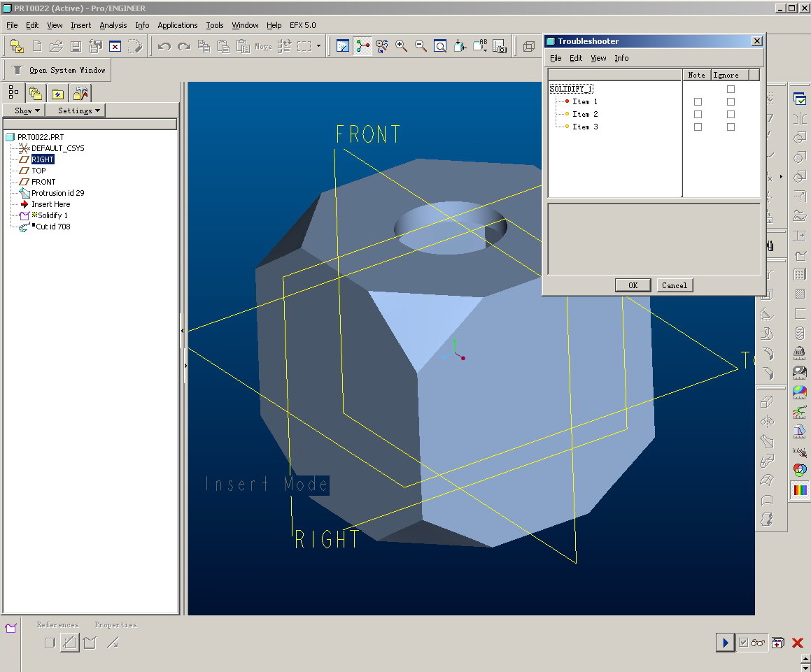Screen dimensions: 811x672
Task: Open the Properties panel tab
Action: (116, 625)
